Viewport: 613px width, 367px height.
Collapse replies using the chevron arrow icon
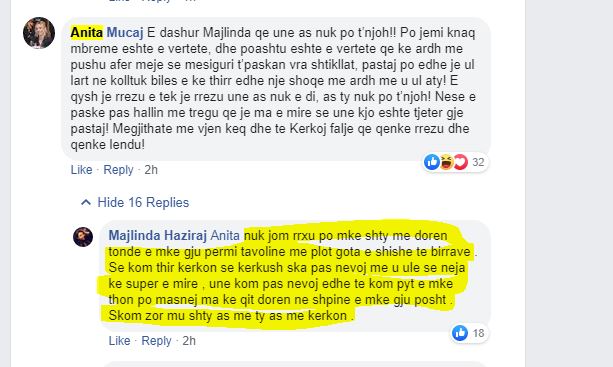pos(86,202)
